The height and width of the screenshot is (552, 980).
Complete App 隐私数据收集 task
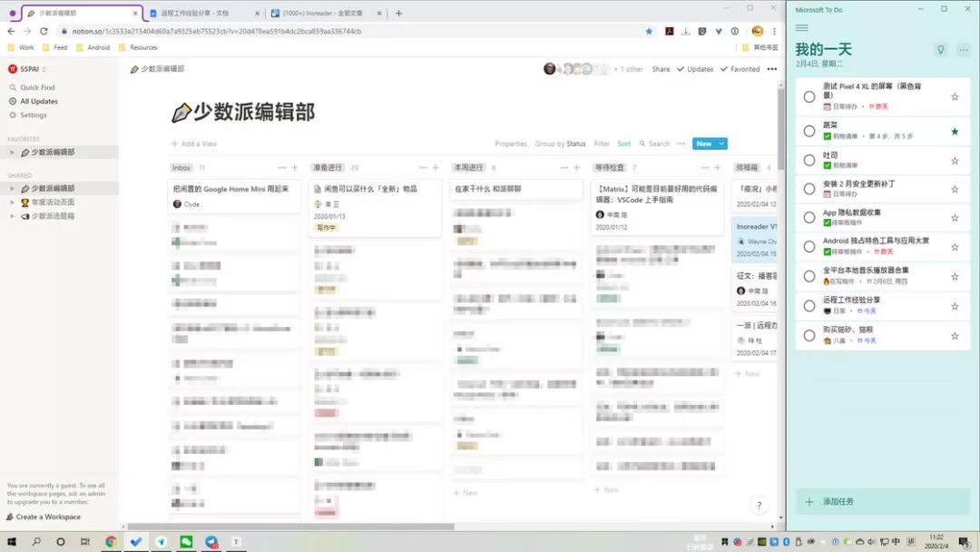pos(808,218)
